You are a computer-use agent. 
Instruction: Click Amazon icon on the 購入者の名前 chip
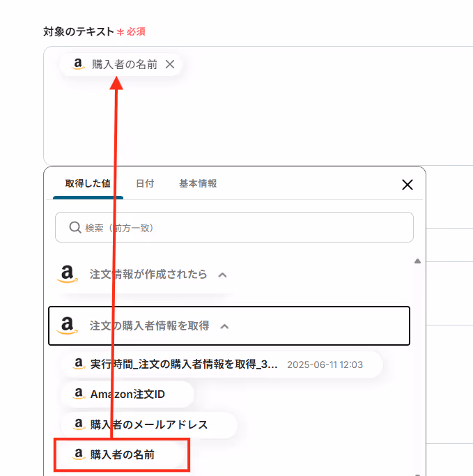point(78,64)
